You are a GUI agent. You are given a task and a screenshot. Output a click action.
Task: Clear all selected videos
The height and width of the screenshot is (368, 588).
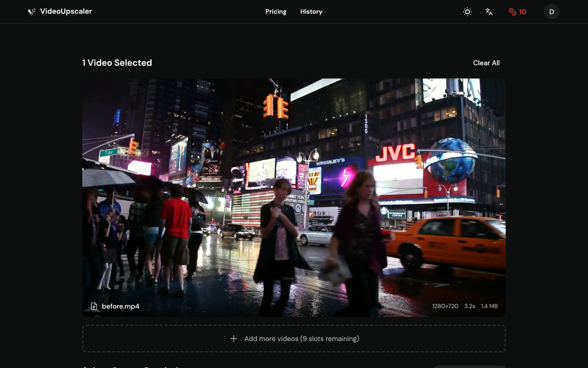click(486, 63)
